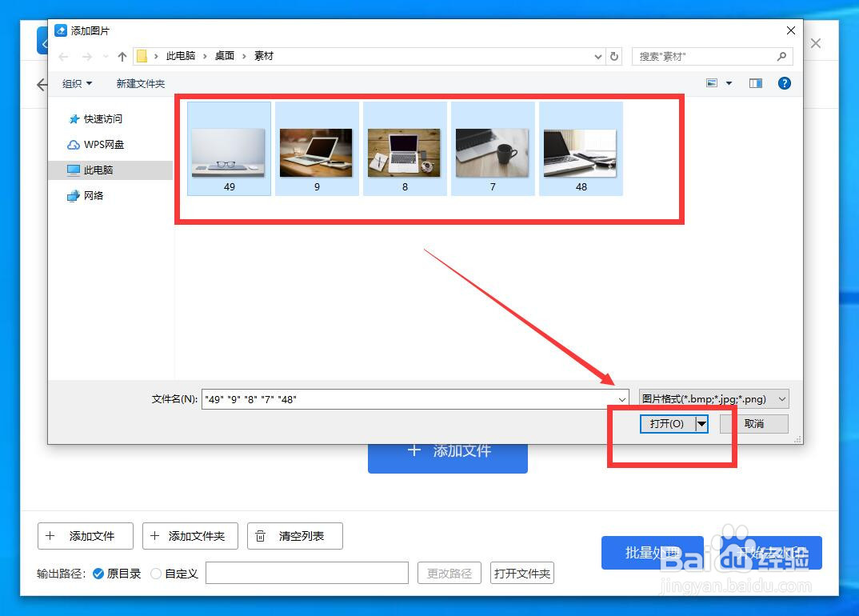
Task: Click the 清空列表 button
Action: pyautogui.click(x=295, y=536)
